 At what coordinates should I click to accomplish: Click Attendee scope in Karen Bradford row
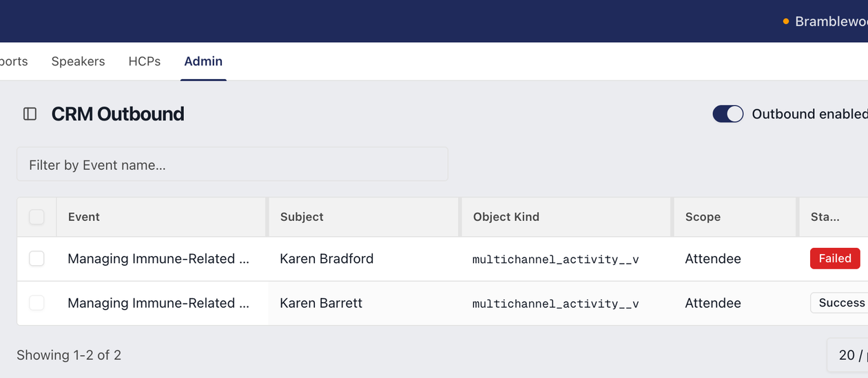pyautogui.click(x=713, y=259)
